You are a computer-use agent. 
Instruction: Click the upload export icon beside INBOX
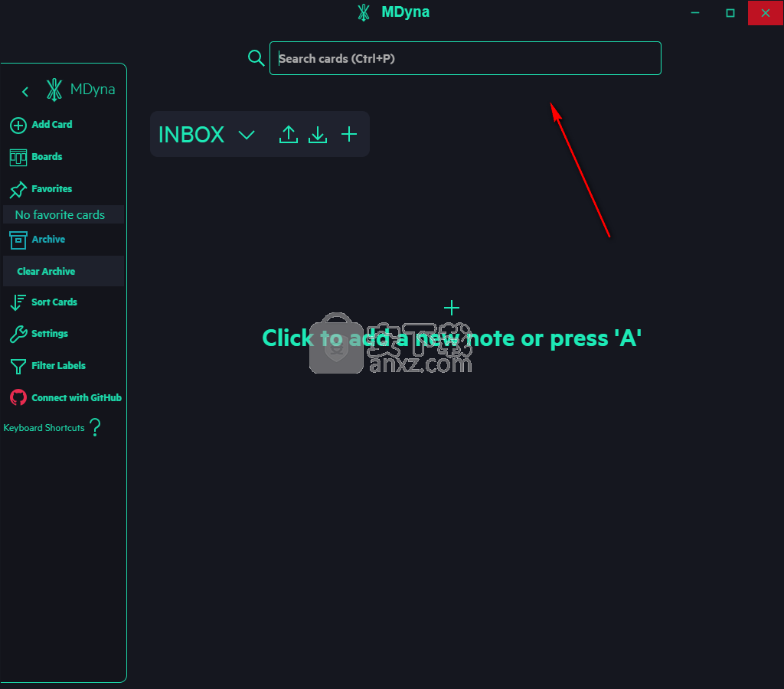289,135
